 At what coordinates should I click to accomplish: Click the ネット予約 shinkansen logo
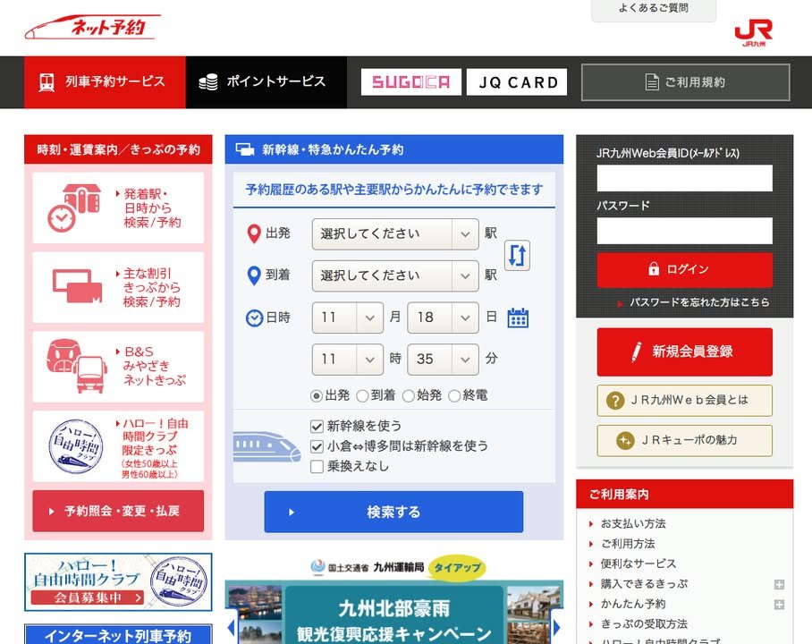92,28
